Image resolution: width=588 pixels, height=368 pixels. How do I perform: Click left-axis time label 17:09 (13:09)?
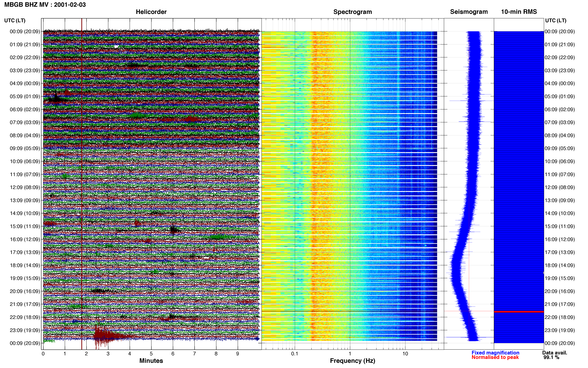(25, 252)
